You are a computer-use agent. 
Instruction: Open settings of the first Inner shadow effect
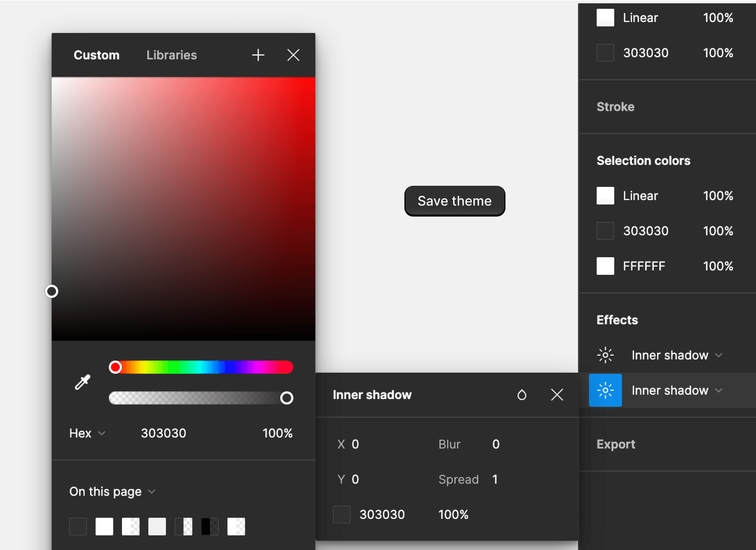[605, 355]
